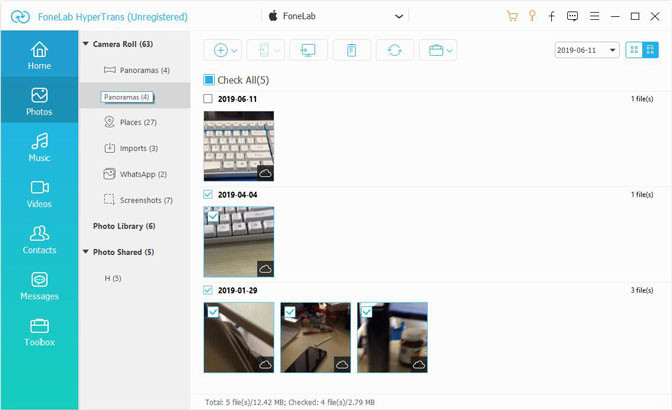Click the Panoramas (4) album icon
Image resolution: width=672 pixels, height=410 pixels.
coord(110,70)
